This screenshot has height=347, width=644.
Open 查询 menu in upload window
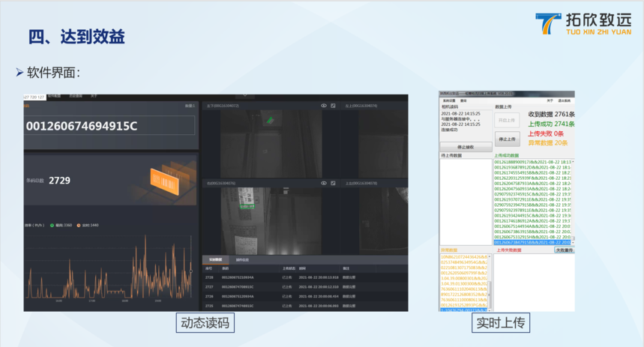[x=463, y=100]
